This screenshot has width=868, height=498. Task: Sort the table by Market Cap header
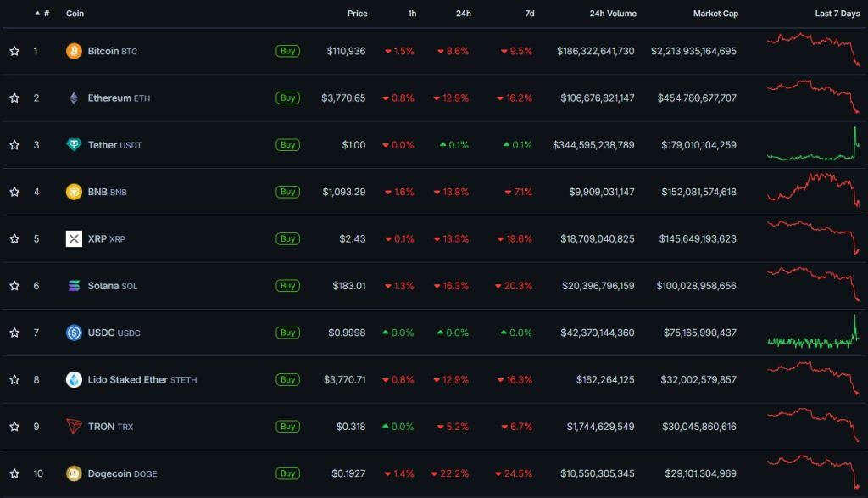(715, 14)
